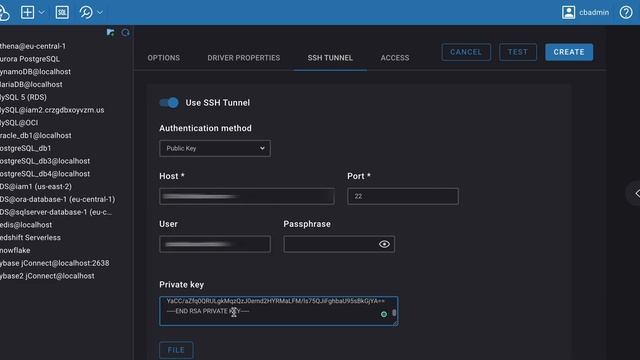Image resolution: width=640 pixels, height=360 pixels.
Task: Select the Snowflake connection
Action: [x=15, y=250]
